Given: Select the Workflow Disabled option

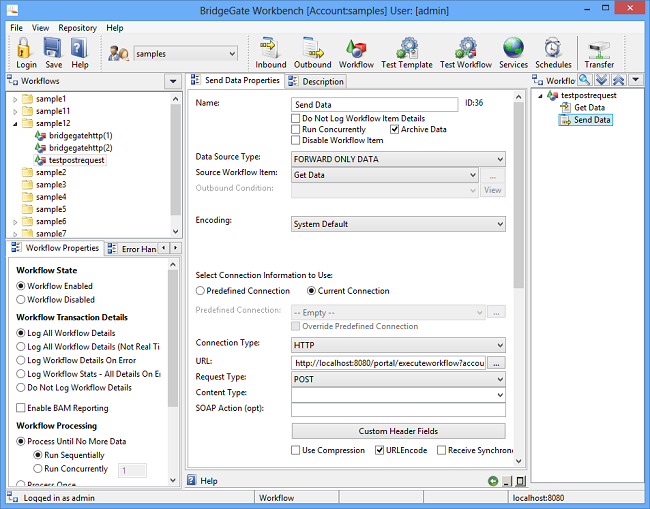Looking at the screenshot, I should (21, 299).
